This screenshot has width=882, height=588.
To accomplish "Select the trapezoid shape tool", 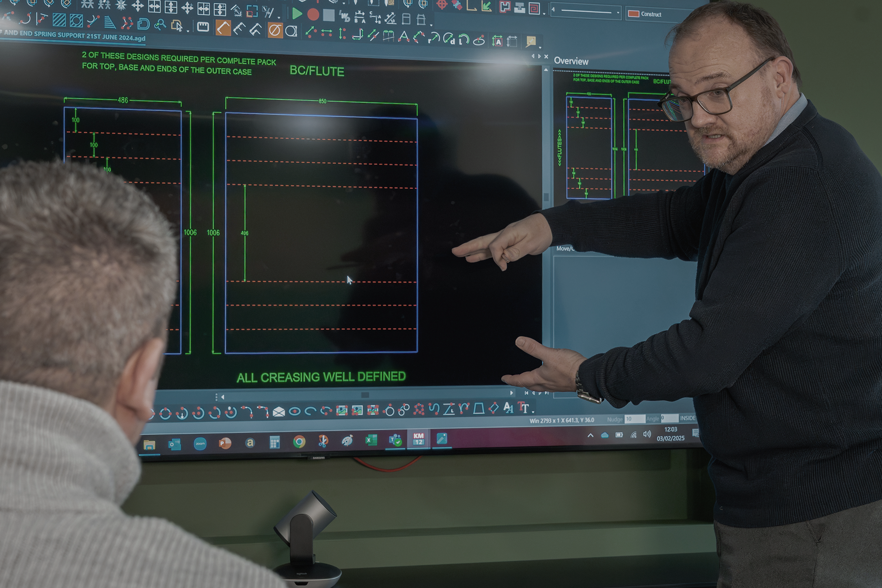I will pyautogui.click(x=479, y=409).
